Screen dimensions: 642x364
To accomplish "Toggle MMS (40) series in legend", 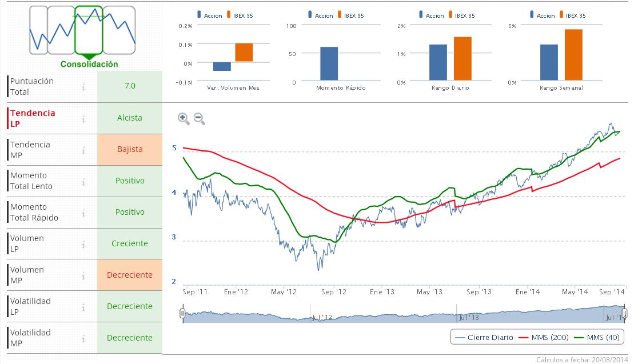I will (598, 338).
